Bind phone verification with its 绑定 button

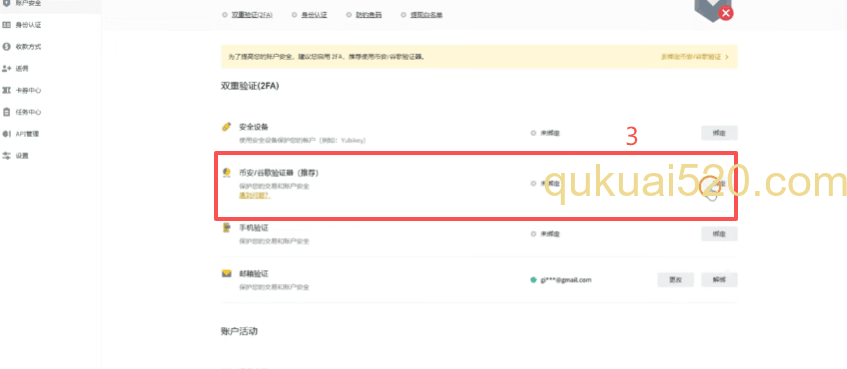tap(719, 234)
